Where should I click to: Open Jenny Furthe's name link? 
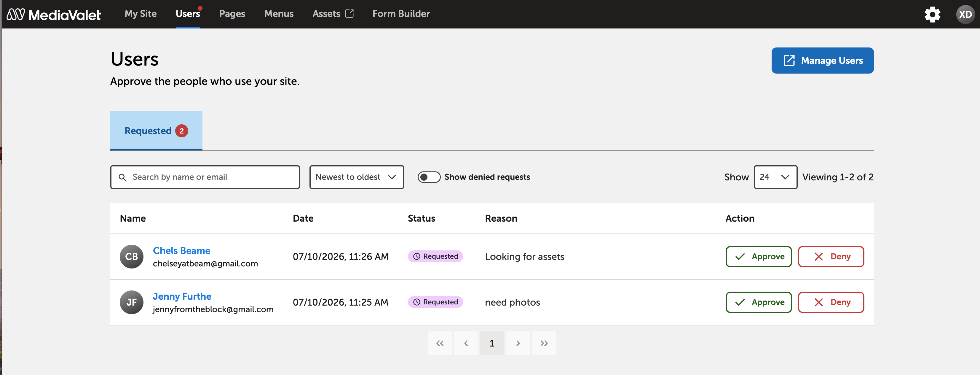182,296
